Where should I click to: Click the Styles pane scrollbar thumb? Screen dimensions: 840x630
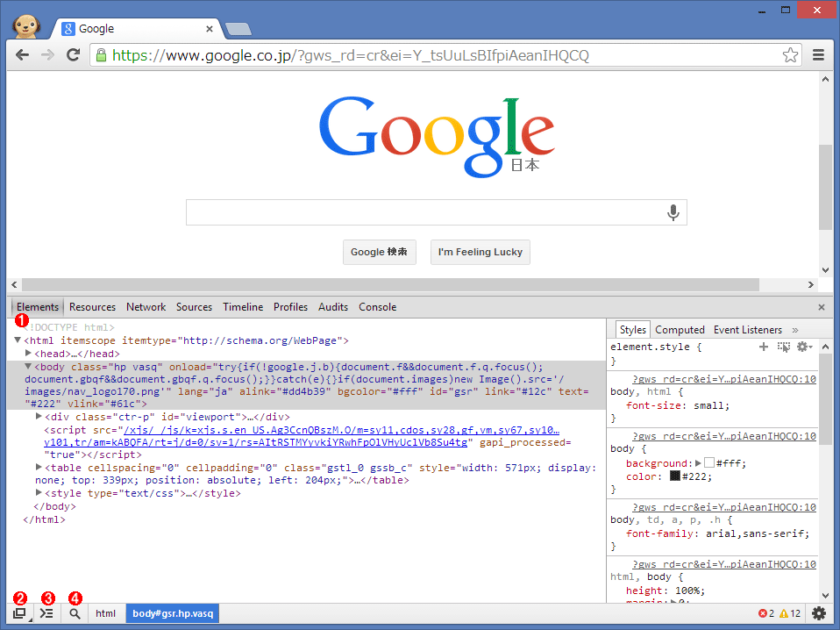[825, 399]
